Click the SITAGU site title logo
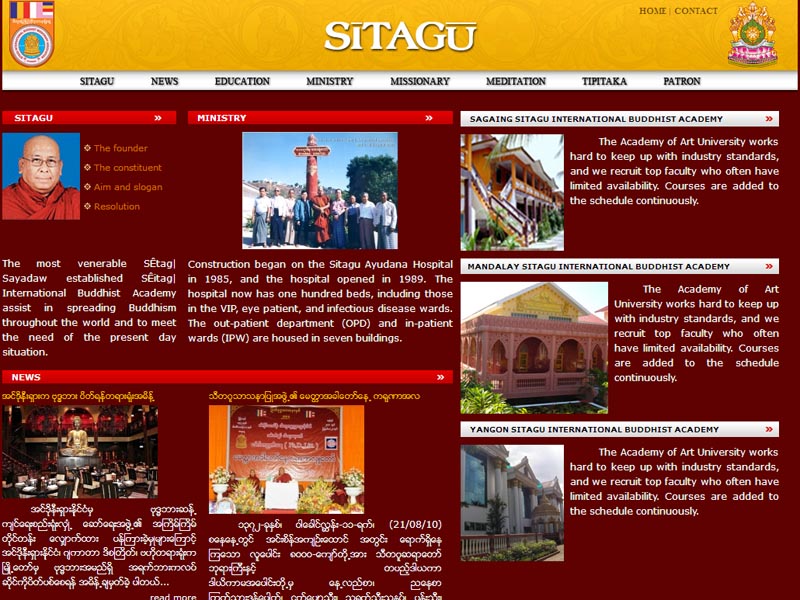This screenshot has height=600, width=800. coord(401,36)
